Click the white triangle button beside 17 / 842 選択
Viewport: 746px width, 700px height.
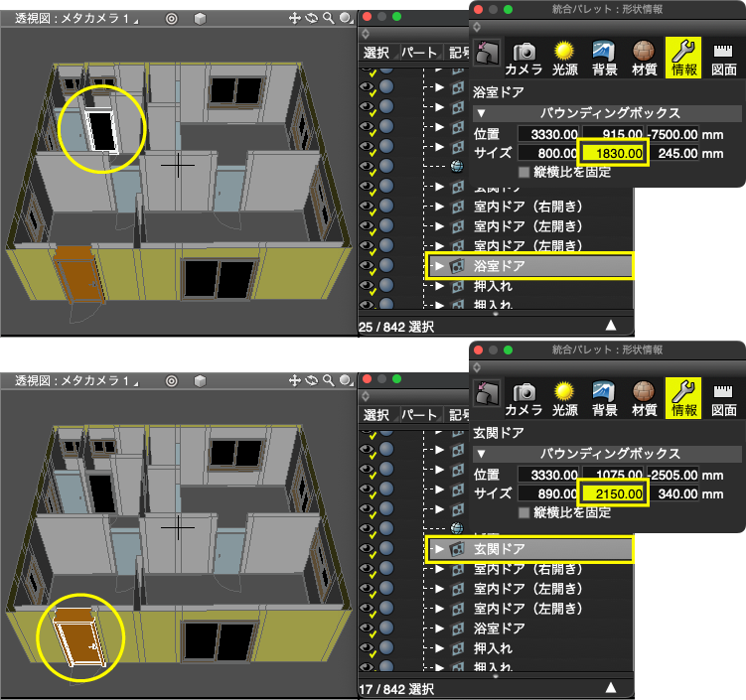611,688
